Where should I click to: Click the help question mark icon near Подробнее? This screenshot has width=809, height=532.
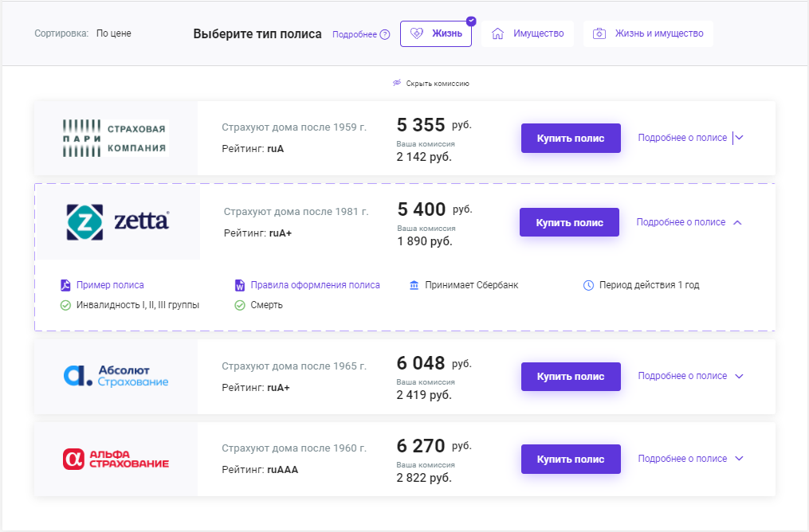point(385,34)
